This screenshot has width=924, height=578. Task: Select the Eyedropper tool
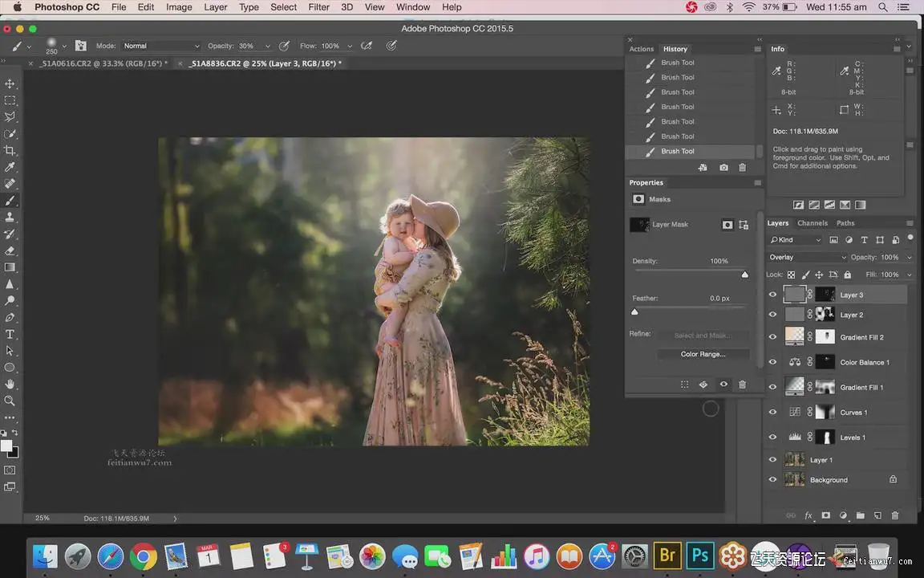pyautogui.click(x=10, y=167)
